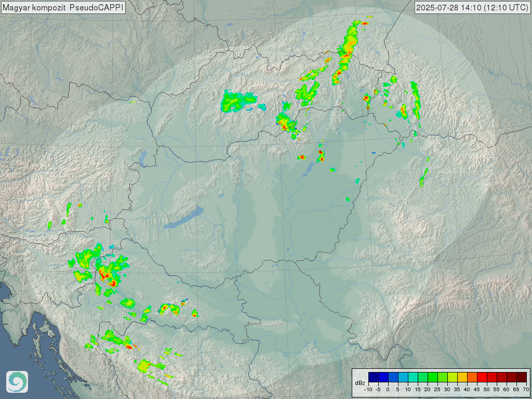
Task: Click the '-10' legend scale value
Action: coord(368,390)
